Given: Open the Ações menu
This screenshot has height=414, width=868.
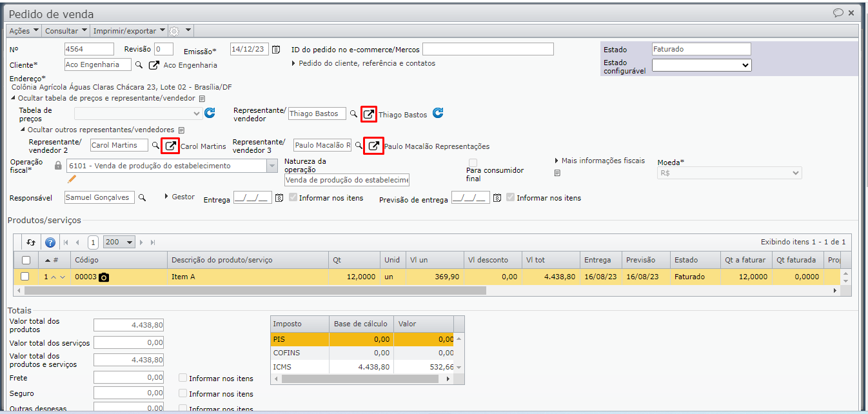Looking at the screenshot, I should [x=25, y=30].
